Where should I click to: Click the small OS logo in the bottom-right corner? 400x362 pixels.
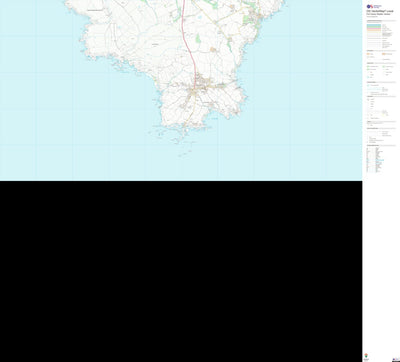(396, 359)
